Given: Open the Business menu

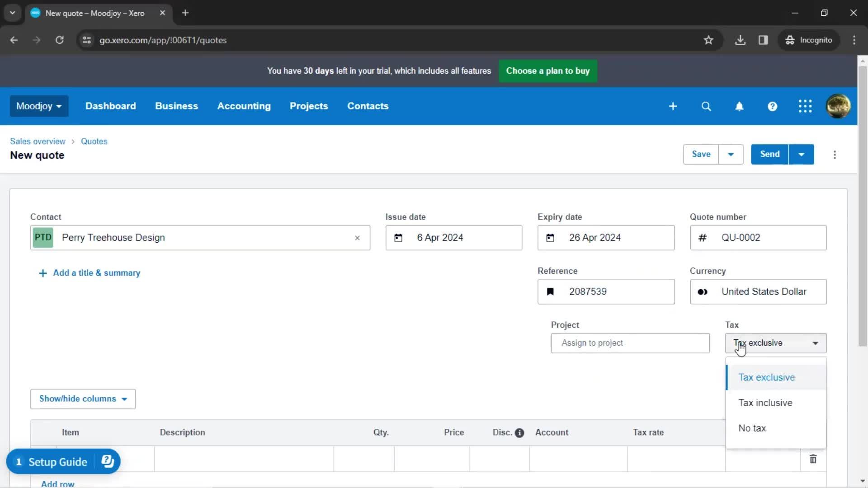Looking at the screenshot, I should click(x=177, y=106).
